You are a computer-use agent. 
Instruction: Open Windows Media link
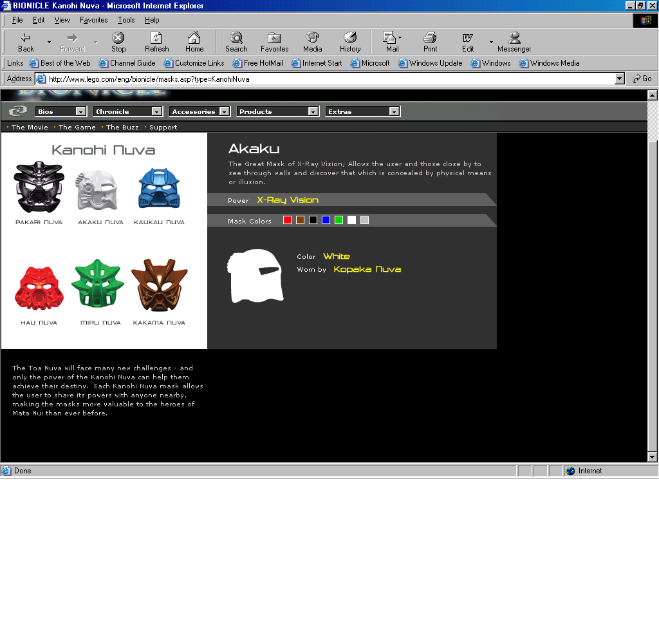click(550, 63)
